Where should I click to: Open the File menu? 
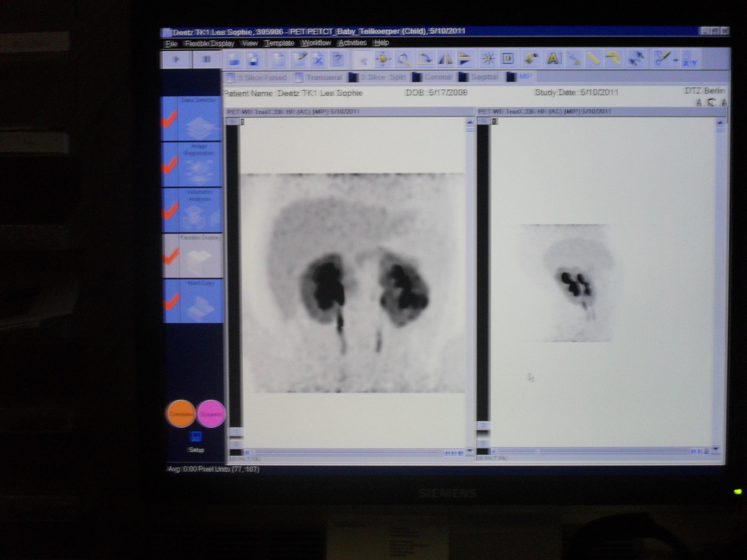[171, 44]
